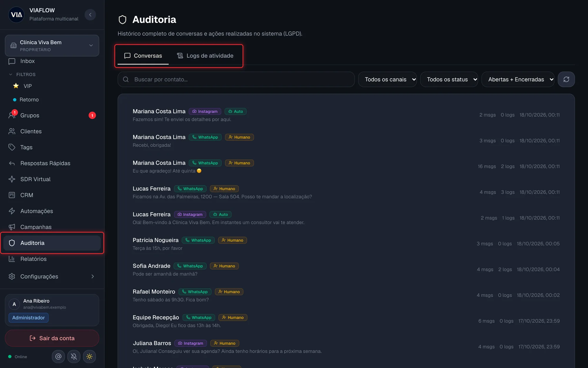588x368 pixels.
Task: Open SDR Virtual
Action: coord(52,179)
